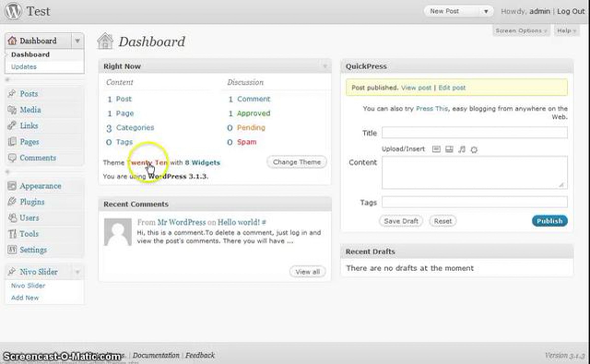Click the Nivo Slider pushpin icon
Viewport: 590px width, 364px height.
pos(12,272)
